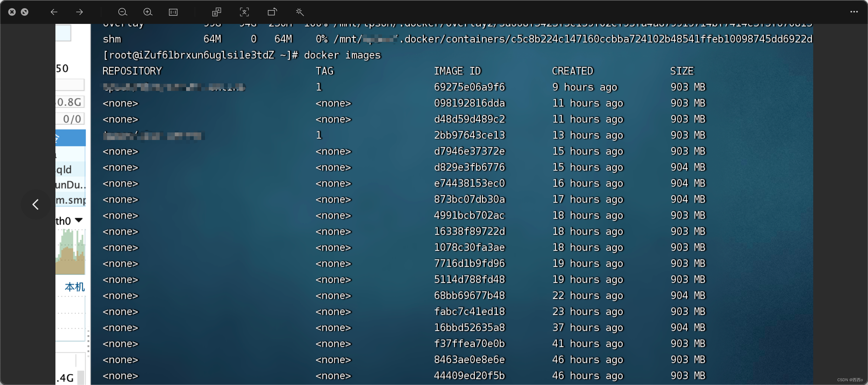
Task: Click the zoom in magnifier
Action: [x=148, y=12]
